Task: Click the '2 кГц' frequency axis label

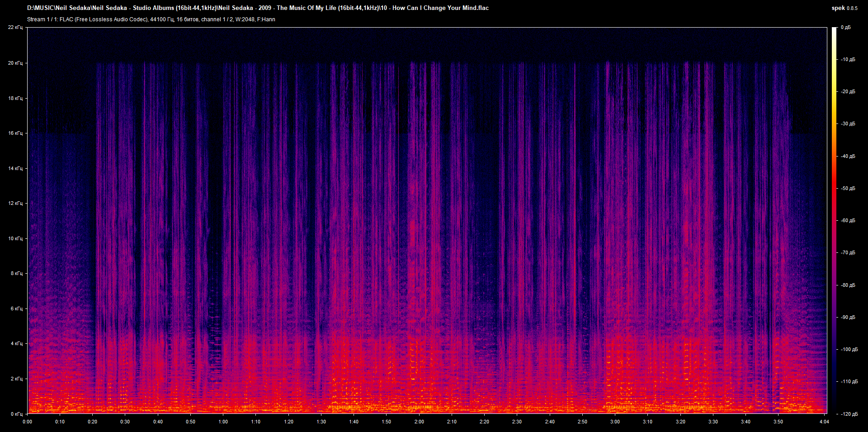Action: (x=17, y=379)
